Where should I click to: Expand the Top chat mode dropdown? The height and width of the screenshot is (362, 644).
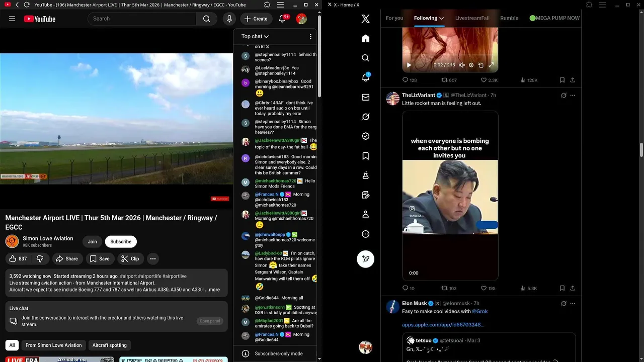(x=255, y=36)
